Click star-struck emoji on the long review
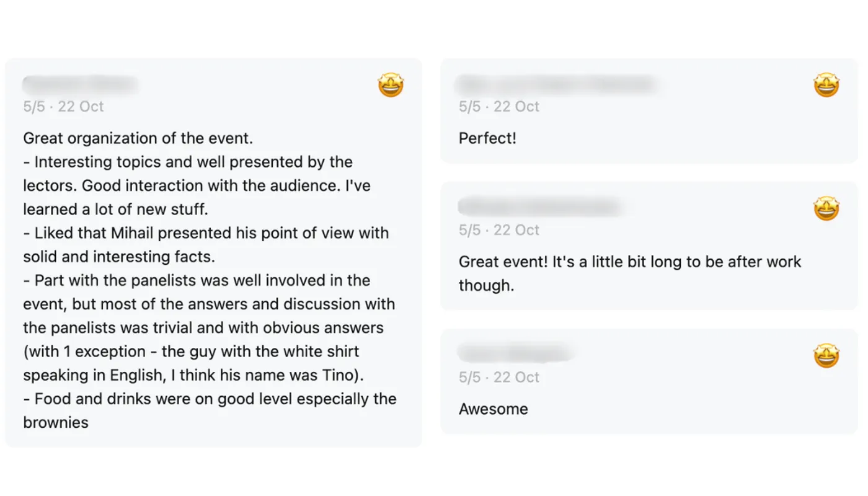Screen dimensions: 868x496 pos(391,85)
